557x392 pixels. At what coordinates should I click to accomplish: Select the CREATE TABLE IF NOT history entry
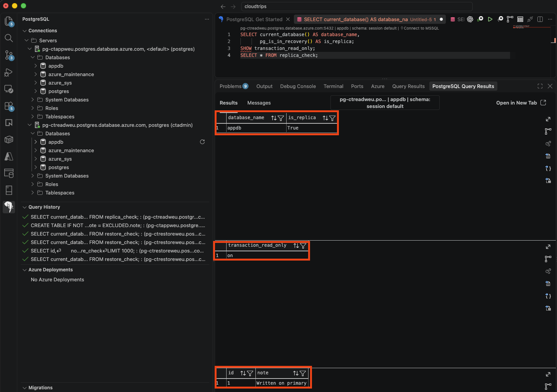(x=114, y=225)
